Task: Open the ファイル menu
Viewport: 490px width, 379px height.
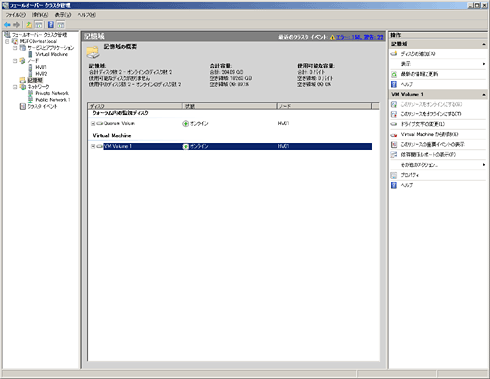Action: pos(15,15)
